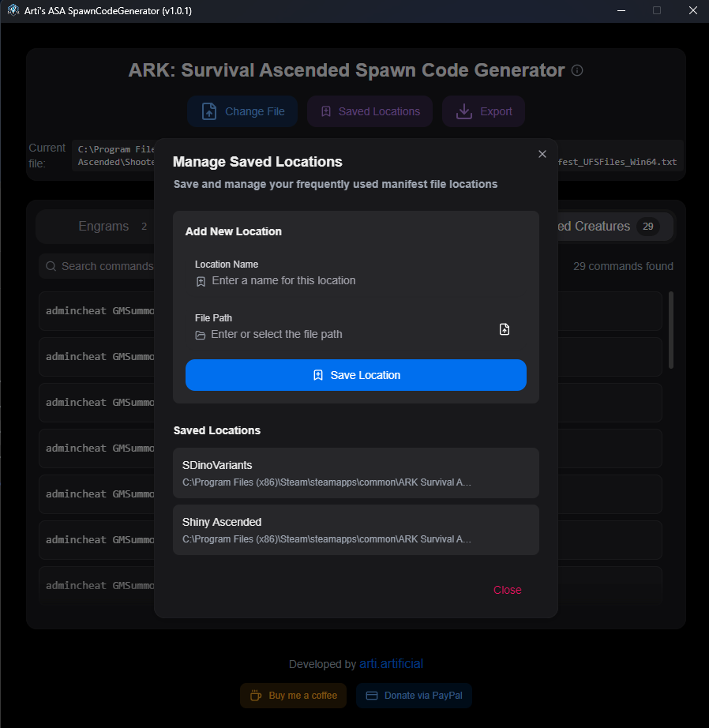Click the coffee cup icon
This screenshot has width=709, height=728.
(255, 696)
